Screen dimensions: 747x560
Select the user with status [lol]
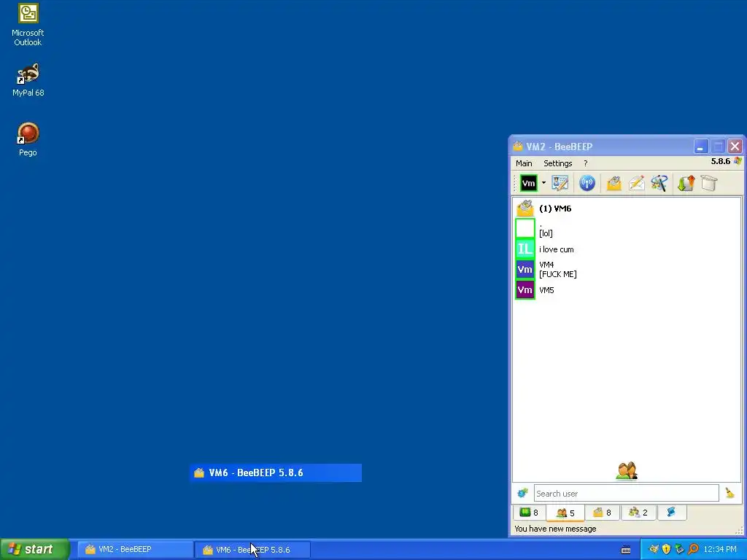[x=627, y=228]
